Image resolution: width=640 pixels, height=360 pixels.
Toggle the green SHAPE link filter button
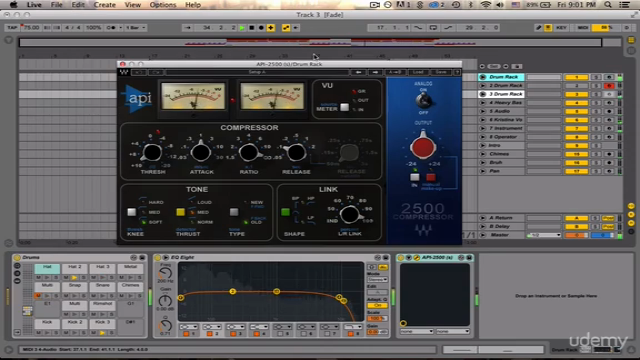pyautogui.click(x=285, y=212)
